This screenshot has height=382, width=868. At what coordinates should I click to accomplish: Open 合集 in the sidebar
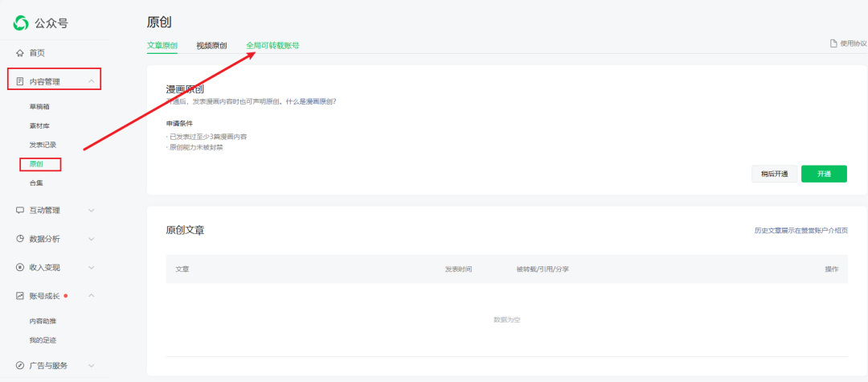(x=36, y=183)
